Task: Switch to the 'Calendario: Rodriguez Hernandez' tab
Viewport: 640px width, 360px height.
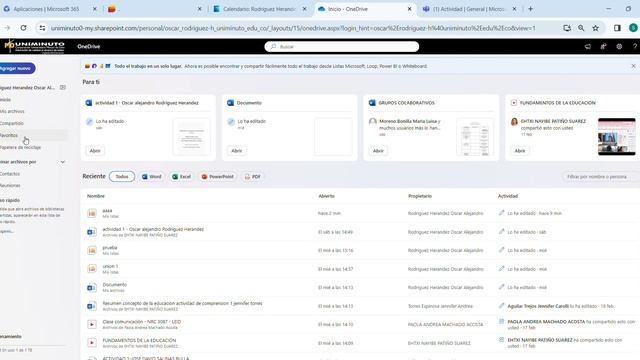Action: (x=259, y=9)
